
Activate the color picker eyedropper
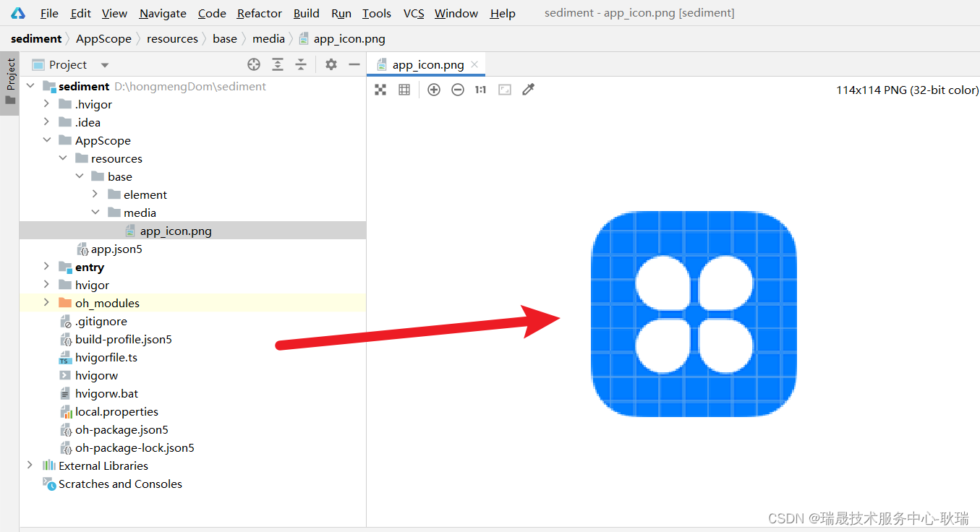pyautogui.click(x=529, y=90)
